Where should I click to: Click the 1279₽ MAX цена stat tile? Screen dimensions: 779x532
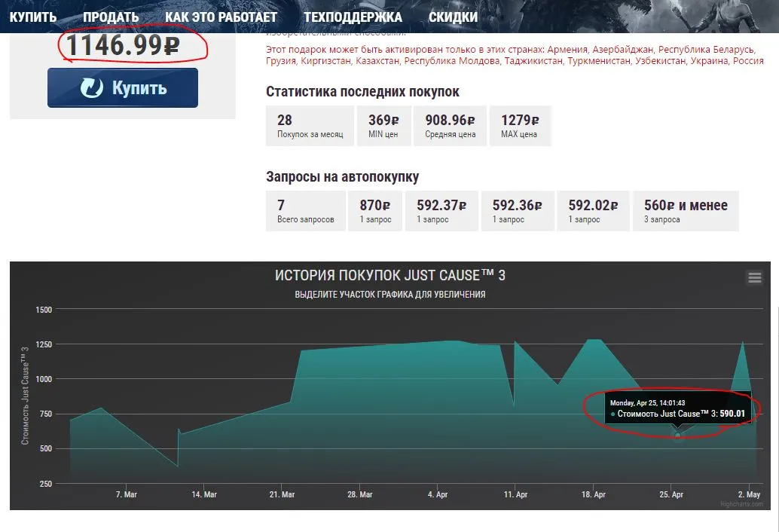pyautogui.click(x=520, y=126)
